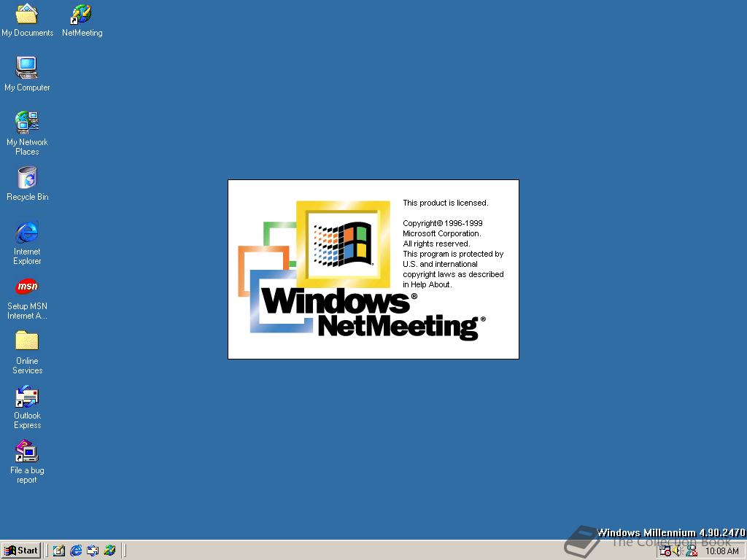Launch NetMeeting from the desktop shortcut

[x=82, y=20]
